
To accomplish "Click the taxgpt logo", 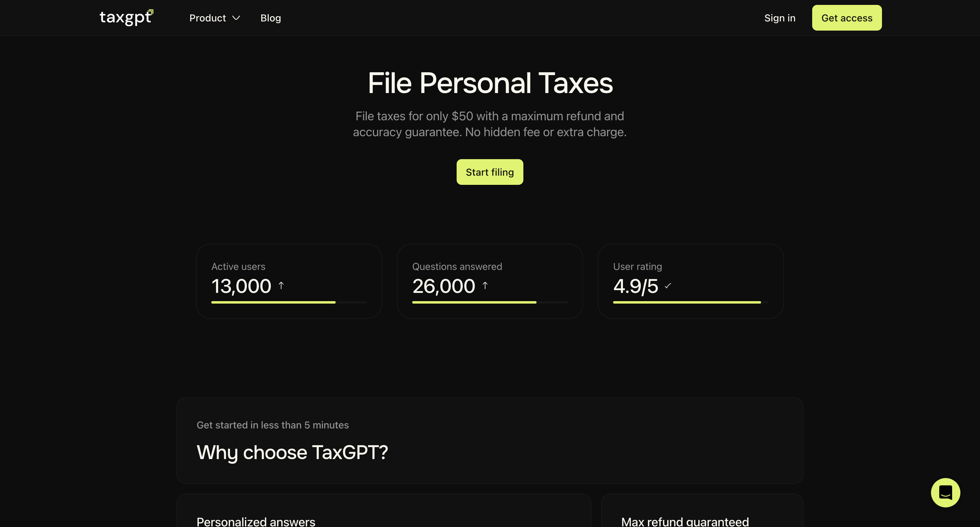I will 126,17.
